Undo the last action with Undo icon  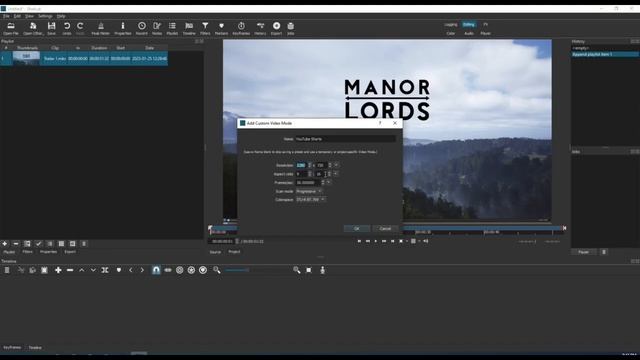[67, 29]
